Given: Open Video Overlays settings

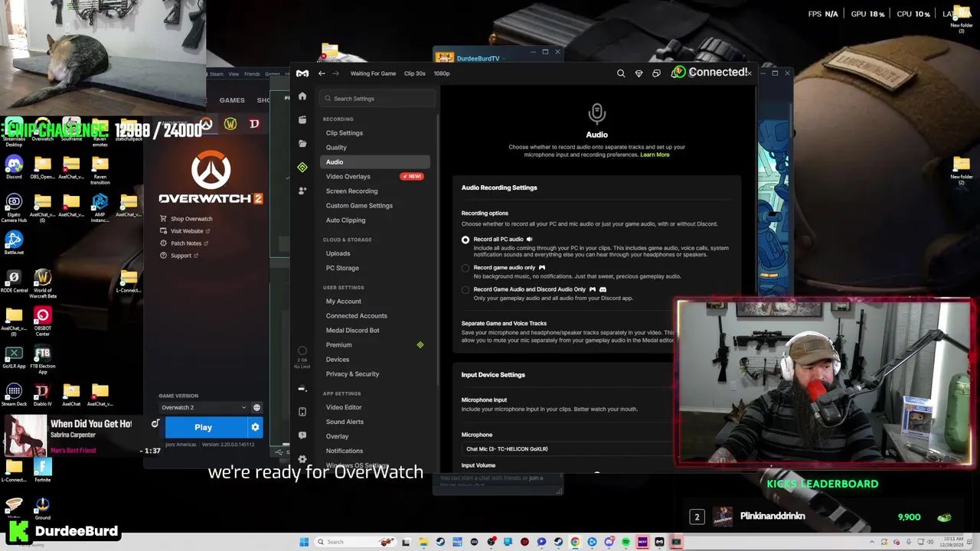Looking at the screenshot, I should click(x=348, y=177).
